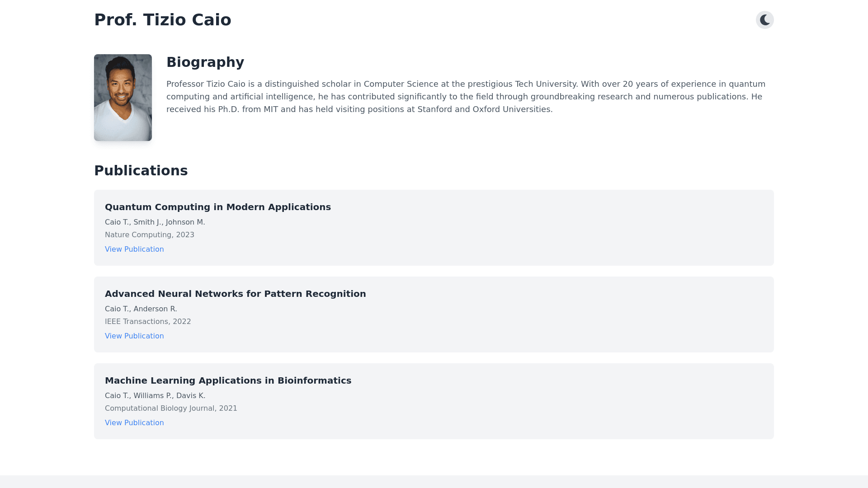Click authors line "Caio T., Williams P., Davis K."
The image size is (868, 488).
click(x=155, y=396)
